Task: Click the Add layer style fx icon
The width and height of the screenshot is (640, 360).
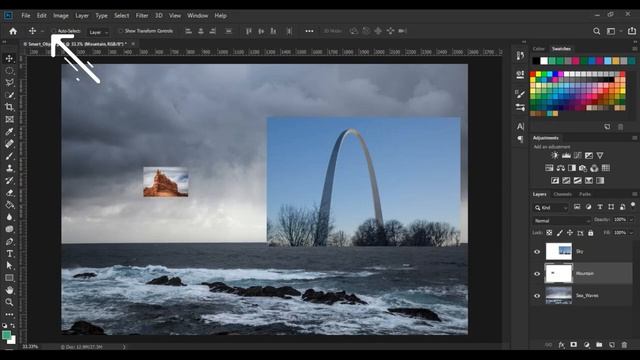Action: pos(561,345)
